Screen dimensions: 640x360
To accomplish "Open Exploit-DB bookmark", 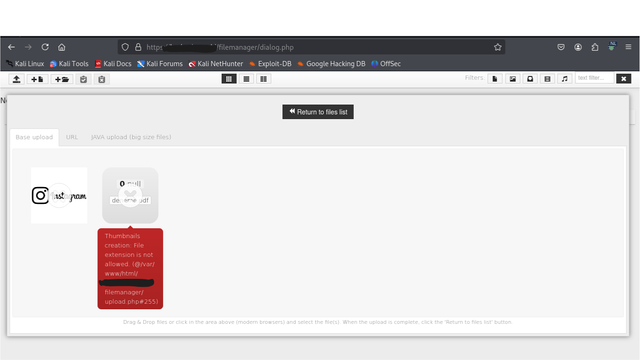I will click(x=270, y=64).
